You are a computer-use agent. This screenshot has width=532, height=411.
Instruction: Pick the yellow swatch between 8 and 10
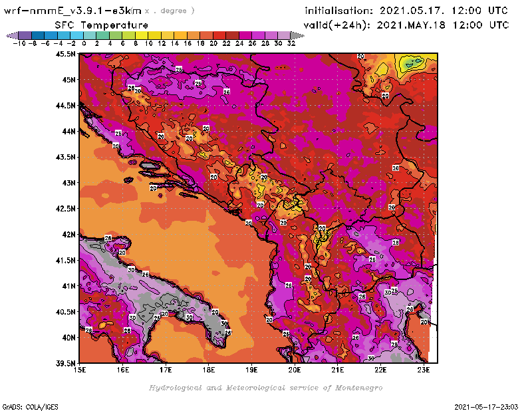(142, 35)
